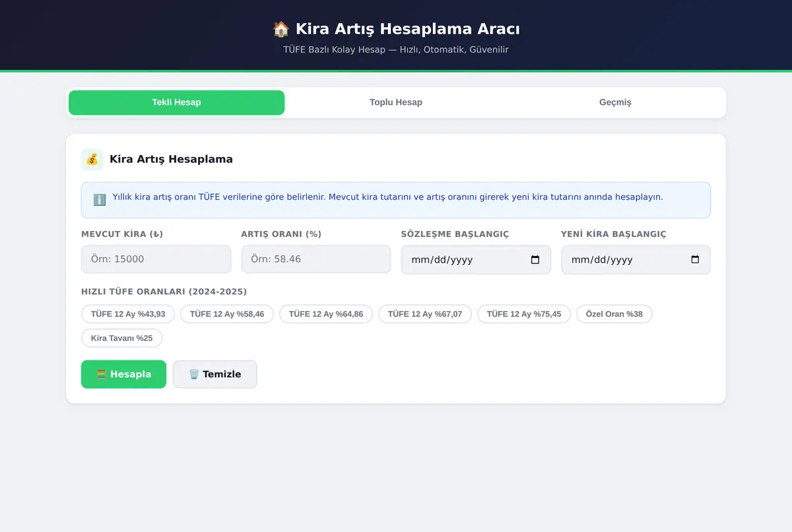Focus the Mevcut Kira amount field
Screen dimensions: 792x532
pyautogui.click(x=156, y=259)
